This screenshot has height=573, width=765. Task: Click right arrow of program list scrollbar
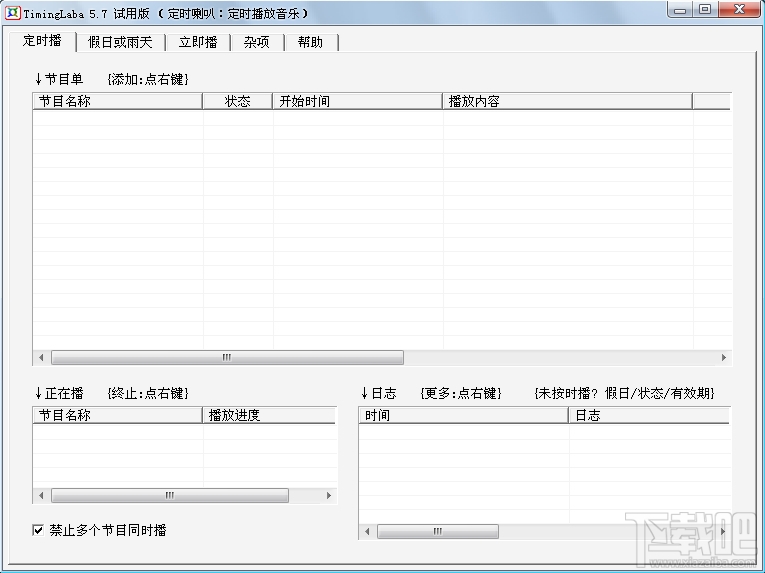pyautogui.click(x=724, y=358)
